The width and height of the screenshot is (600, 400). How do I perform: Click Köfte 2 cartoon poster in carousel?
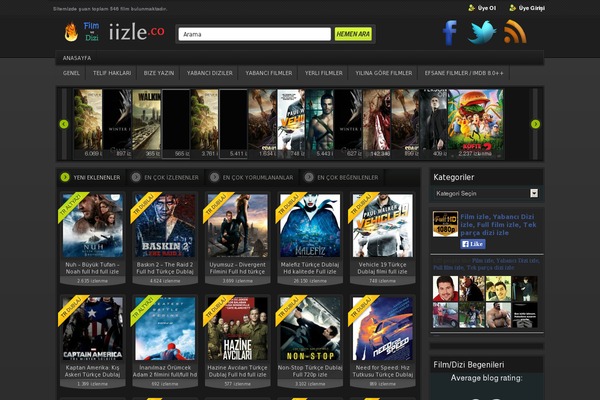(476, 123)
